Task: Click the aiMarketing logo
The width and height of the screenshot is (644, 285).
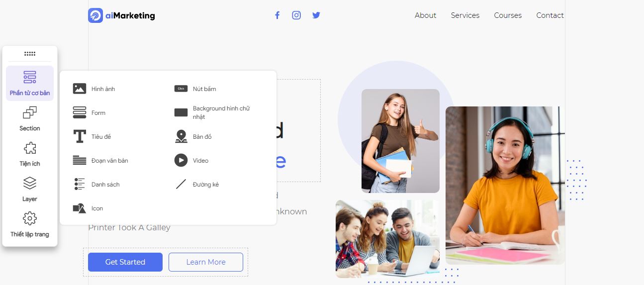Action: click(x=122, y=15)
